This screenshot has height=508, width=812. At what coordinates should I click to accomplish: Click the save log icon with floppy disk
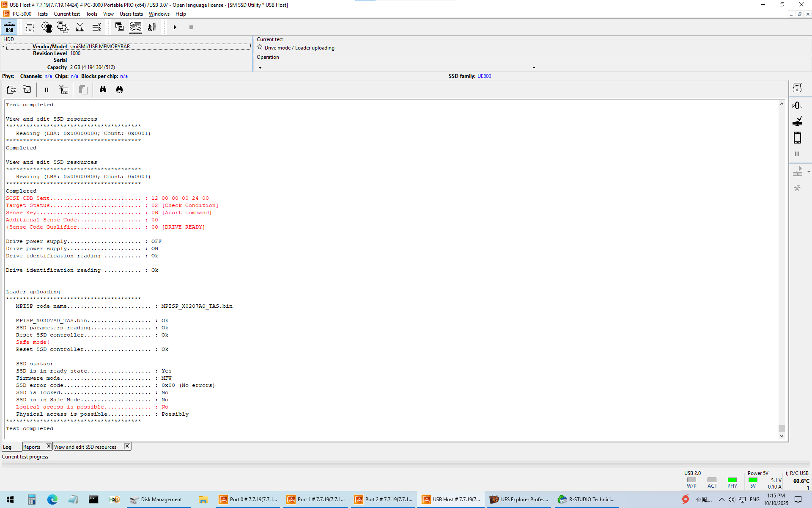click(27, 89)
